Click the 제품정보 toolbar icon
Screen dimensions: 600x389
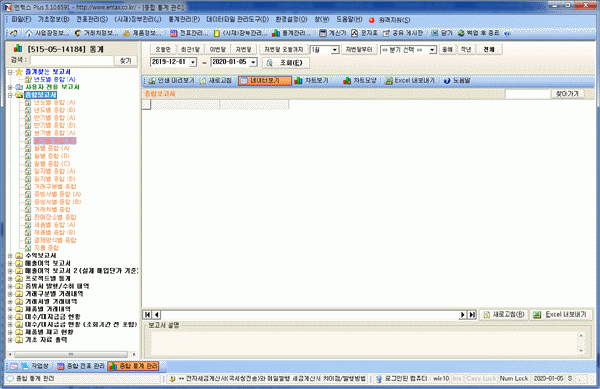tap(126, 33)
